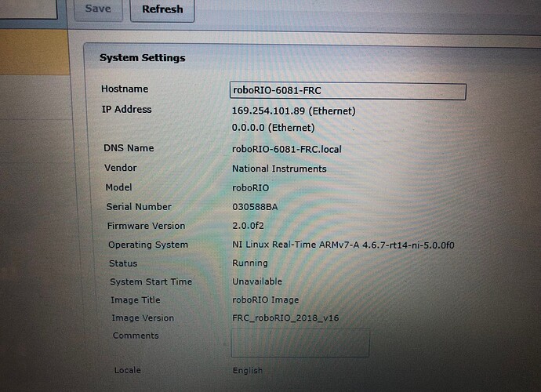The height and width of the screenshot is (392, 541).
Task: Select vendor value National Instruments
Action: pyautogui.click(x=279, y=169)
